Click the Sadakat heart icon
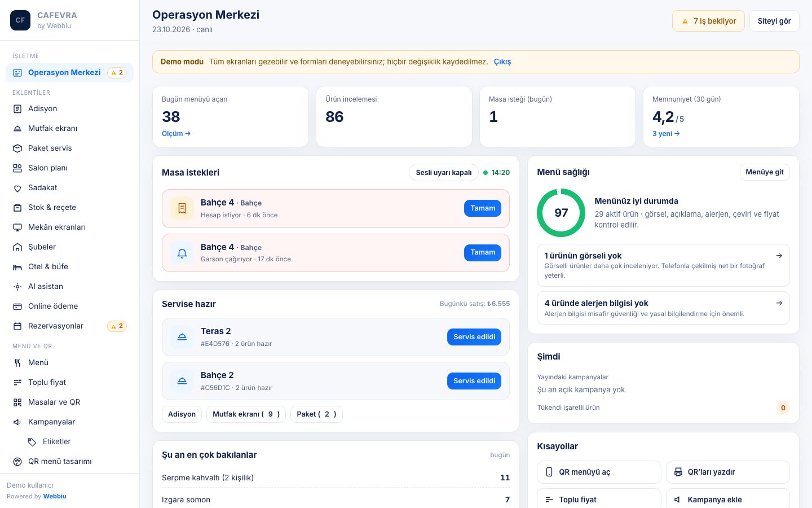The width and height of the screenshot is (812, 508). (17, 188)
